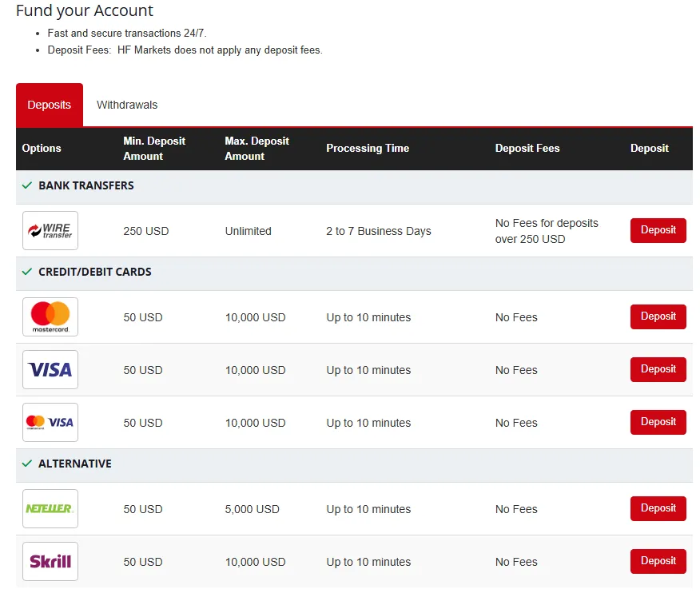
Task: Choose the Visa card logo
Action: (x=50, y=370)
